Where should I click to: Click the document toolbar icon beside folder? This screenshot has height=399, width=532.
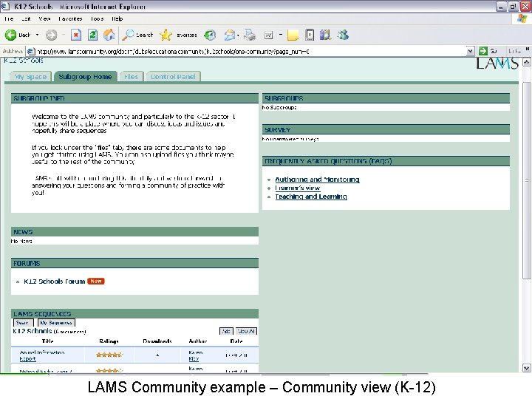310,35
